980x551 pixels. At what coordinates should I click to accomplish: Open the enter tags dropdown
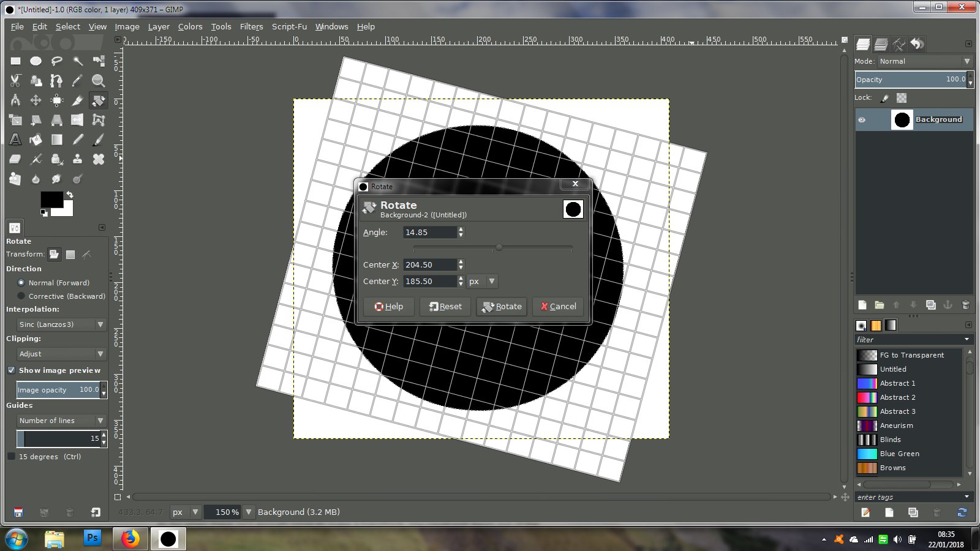pyautogui.click(x=967, y=497)
